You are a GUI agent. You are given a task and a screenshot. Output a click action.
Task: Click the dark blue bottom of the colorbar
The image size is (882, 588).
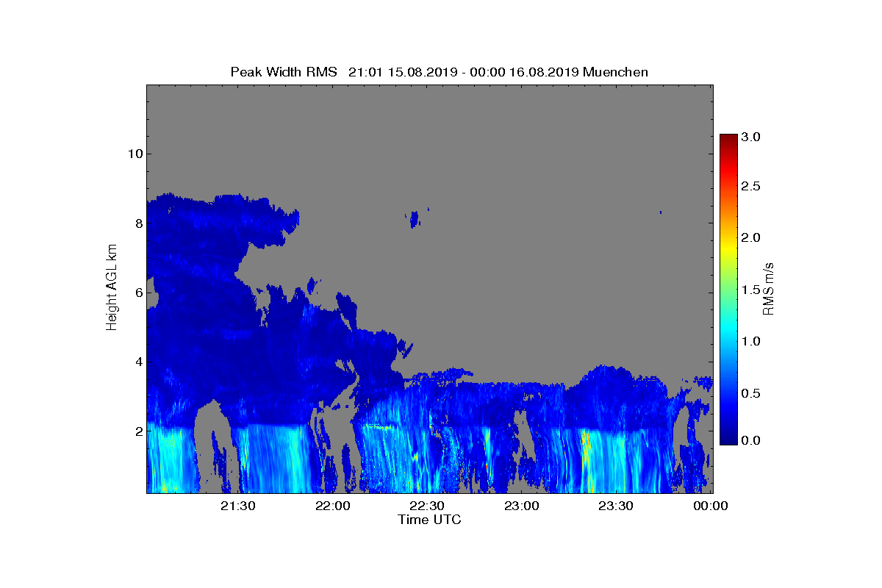pyautogui.click(x=728, y=439)
